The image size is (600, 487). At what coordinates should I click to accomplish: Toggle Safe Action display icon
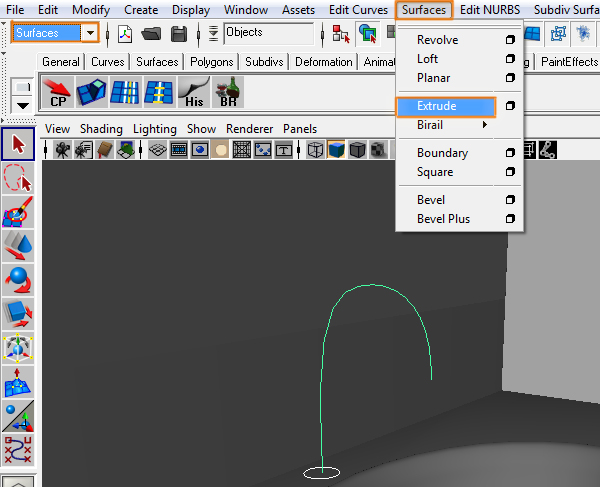tap(263, 150)
